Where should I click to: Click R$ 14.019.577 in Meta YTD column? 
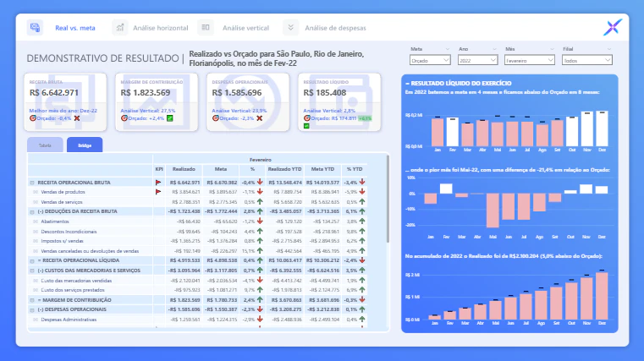pos(322,182)
